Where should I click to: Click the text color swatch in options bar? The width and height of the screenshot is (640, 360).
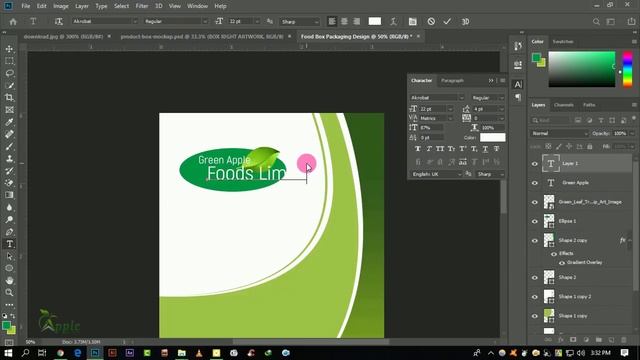click(375, 21)
